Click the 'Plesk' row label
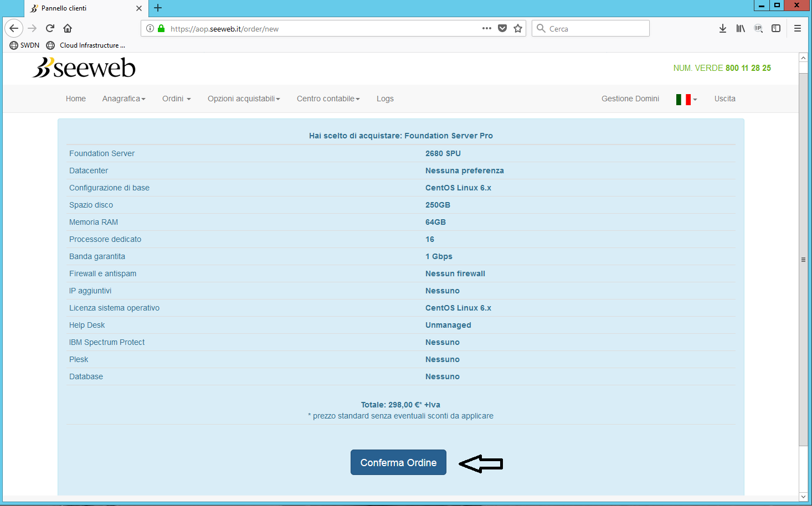 [x=79, y=359]
